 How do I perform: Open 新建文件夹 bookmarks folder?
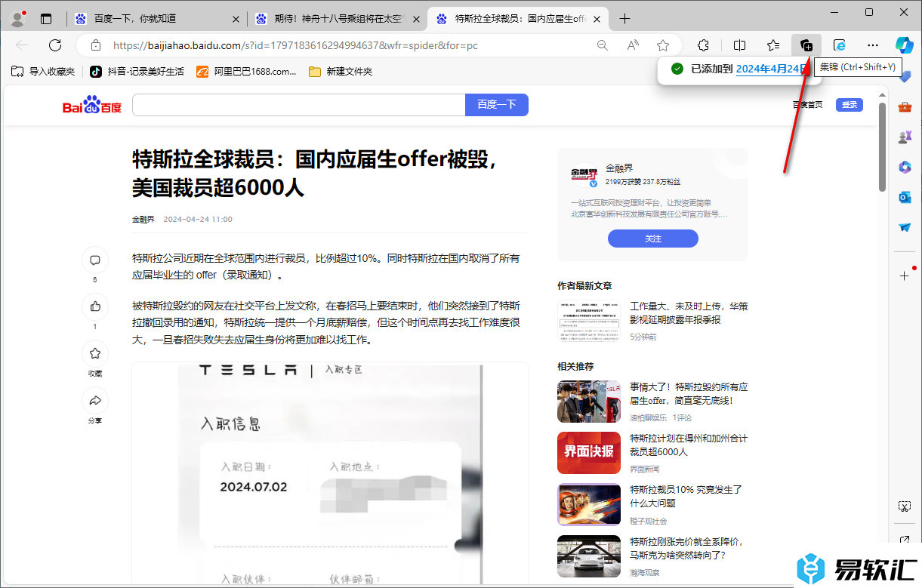point(341,72)
